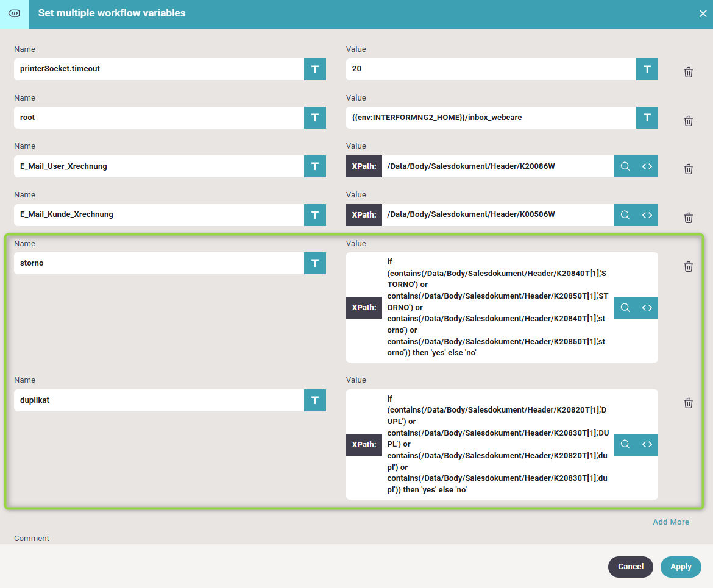The width and height of the screenshot is (713, 588).
Task: Delete the duplikat variable row
Action: 688,403
